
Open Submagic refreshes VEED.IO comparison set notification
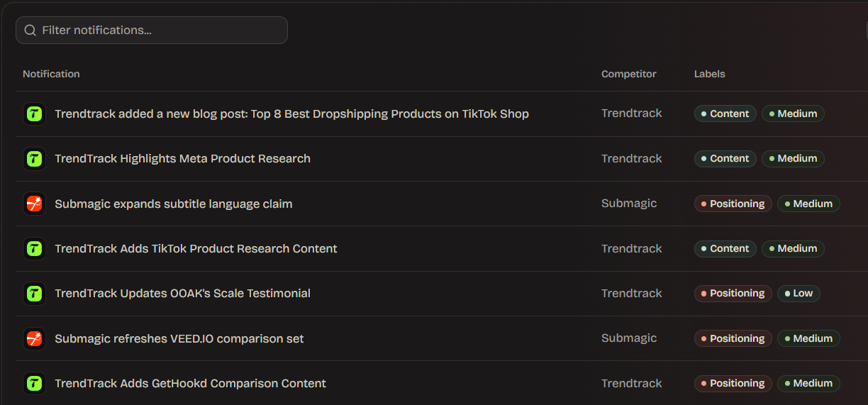pyautogui.click(x=179, y=338)
